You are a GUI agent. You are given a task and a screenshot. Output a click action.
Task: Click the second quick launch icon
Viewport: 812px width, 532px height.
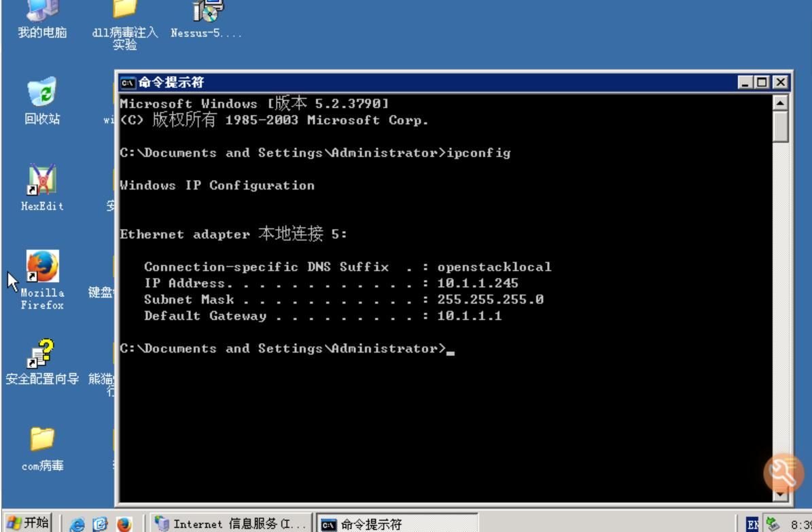click(x=100, y=524)
